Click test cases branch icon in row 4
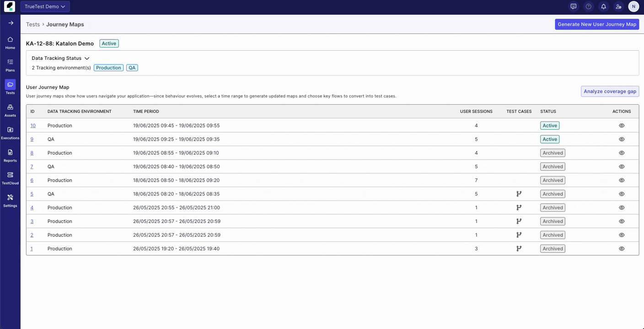Screen dimensions: 644x329 pos(519,207)
